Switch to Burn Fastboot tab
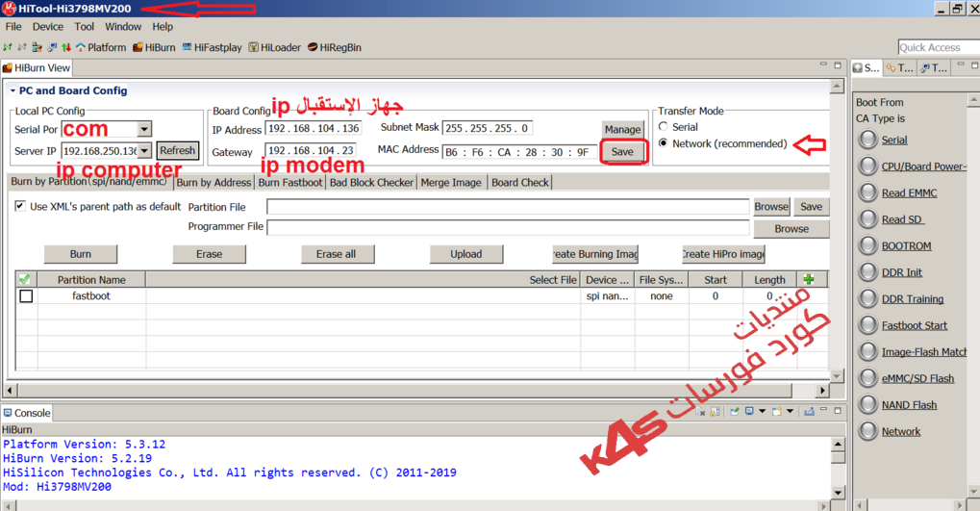This screenshot has width=980, height=511. (x=290, y=182)
